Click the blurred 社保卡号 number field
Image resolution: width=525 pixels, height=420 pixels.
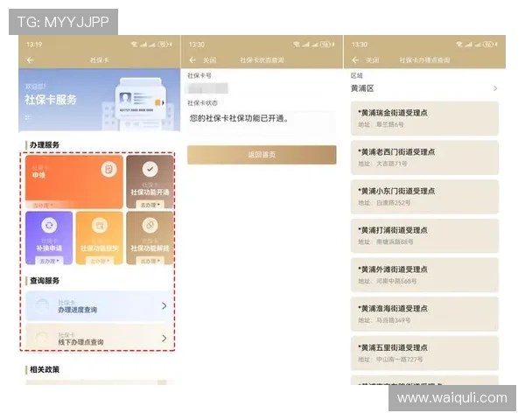click(207, 88)
